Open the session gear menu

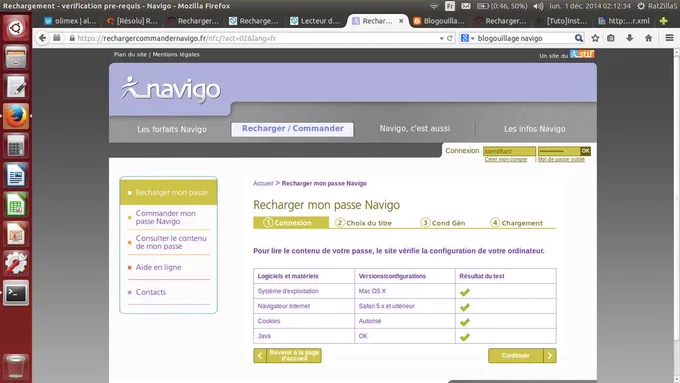641,6
